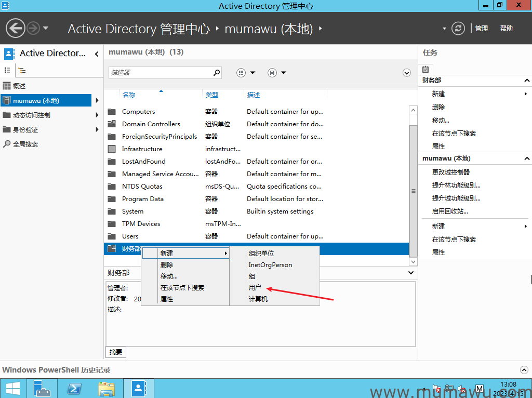Select the Program Data row

pyautogui.click(x=256, y=199)
